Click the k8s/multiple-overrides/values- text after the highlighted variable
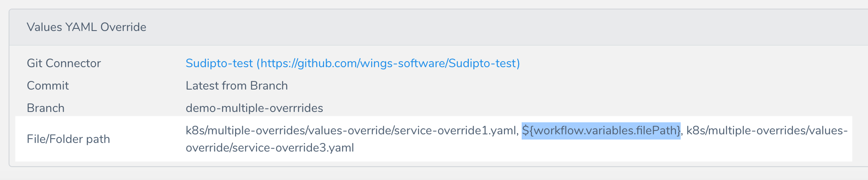 tap(767, 130)
